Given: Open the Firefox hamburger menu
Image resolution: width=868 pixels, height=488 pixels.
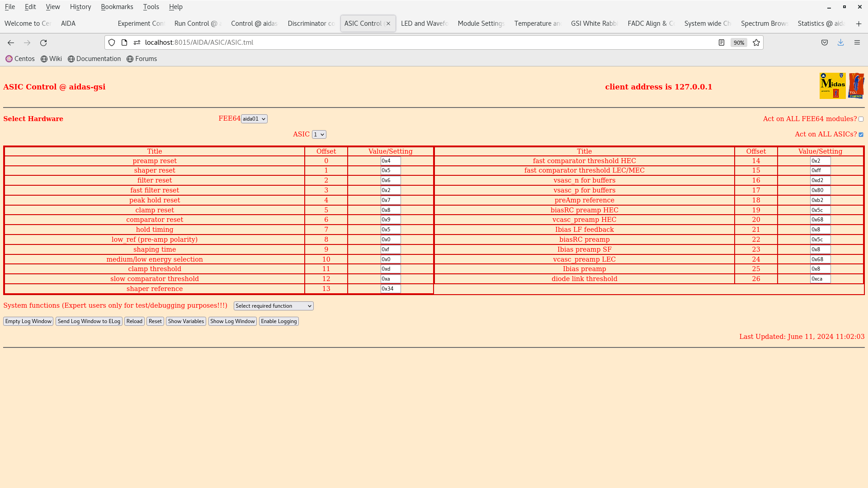Looking at the screenshot, I should pyautogui.click(x=857, y=42).
